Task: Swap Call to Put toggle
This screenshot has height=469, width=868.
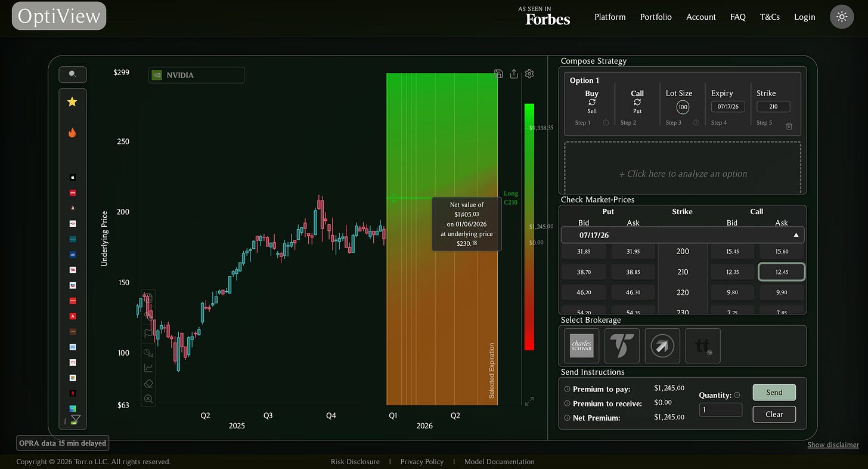Action: 637,102
